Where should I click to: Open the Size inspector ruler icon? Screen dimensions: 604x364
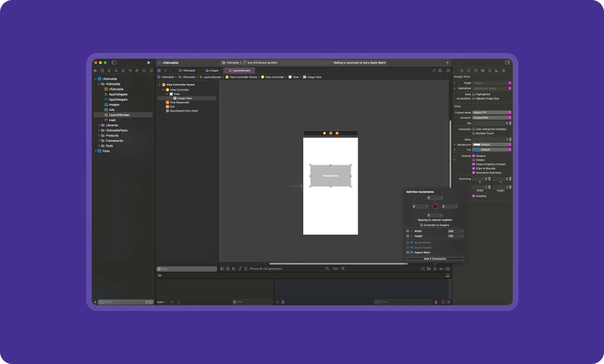tap(496, 71)
